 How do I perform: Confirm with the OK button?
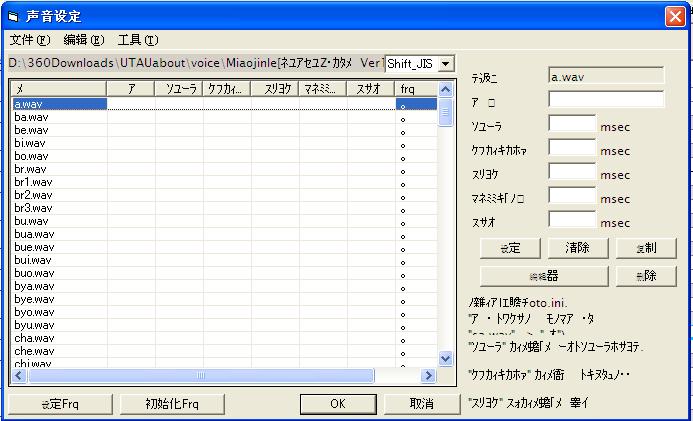coord(338,404)
